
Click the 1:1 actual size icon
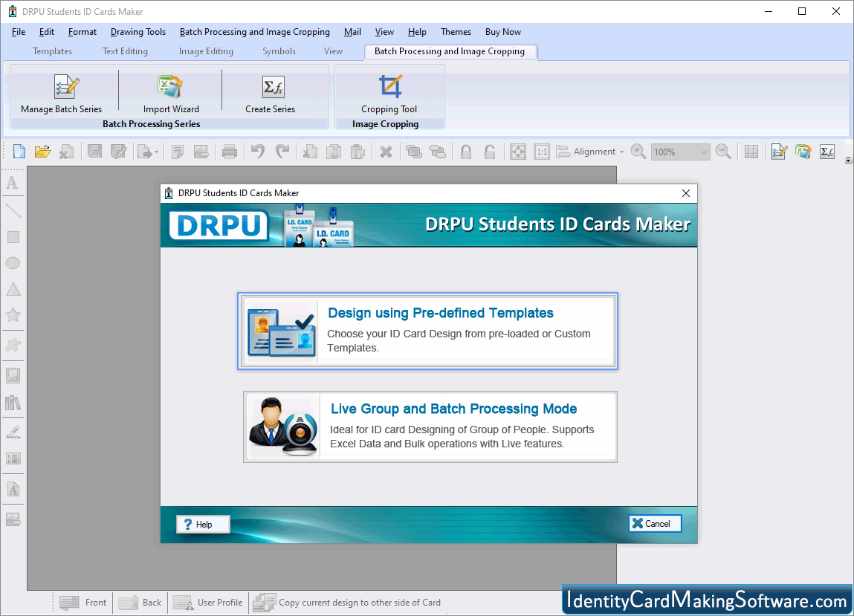[542, 152]
